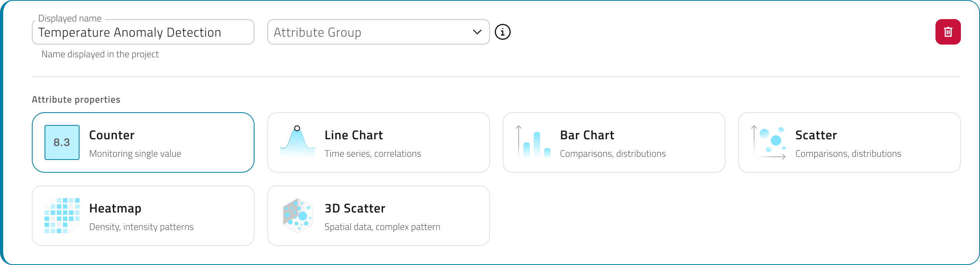Open the Attribute Group dropdown
The width and height of the screenshot is (980, 265).
[378, 32]
